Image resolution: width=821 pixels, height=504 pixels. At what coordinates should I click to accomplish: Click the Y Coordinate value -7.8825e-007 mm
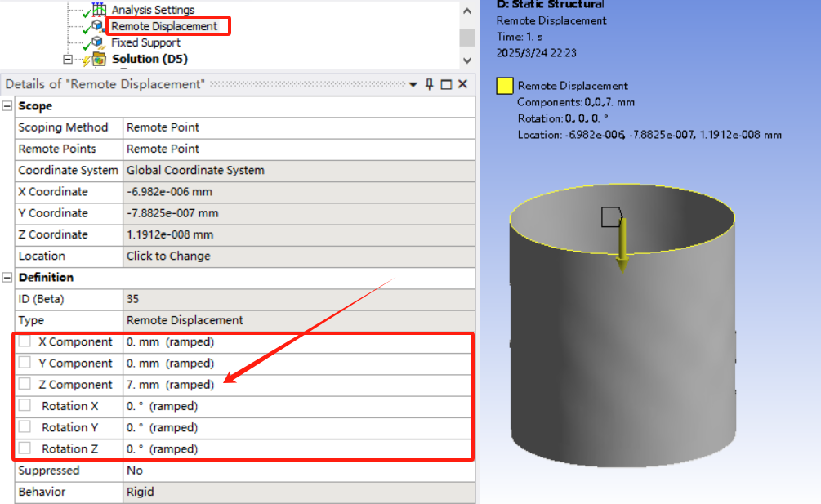point(299,213)
